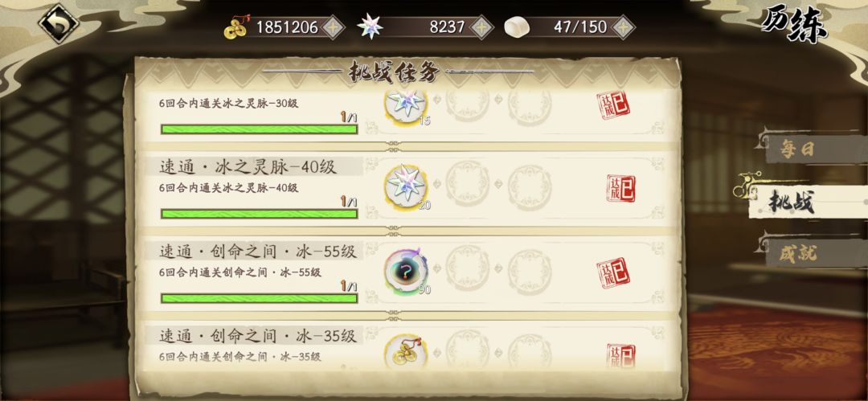Tap the gold coins currency icon
868x401 pixels.
point(237,27)
